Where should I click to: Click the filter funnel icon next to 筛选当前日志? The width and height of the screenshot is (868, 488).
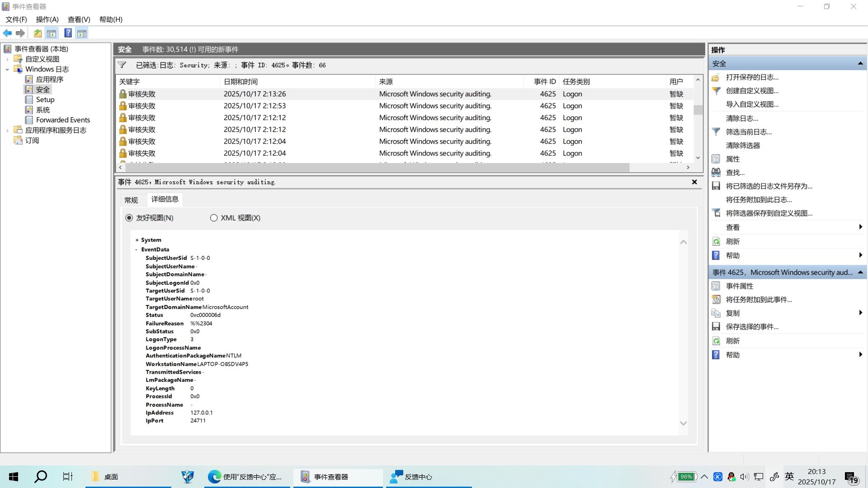(x=716, y=132)
